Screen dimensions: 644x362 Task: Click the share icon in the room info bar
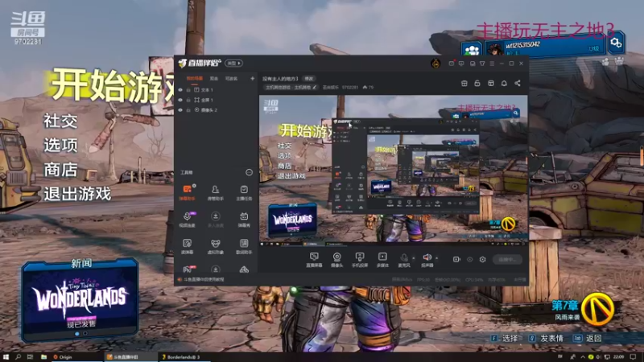pos(518,84)
